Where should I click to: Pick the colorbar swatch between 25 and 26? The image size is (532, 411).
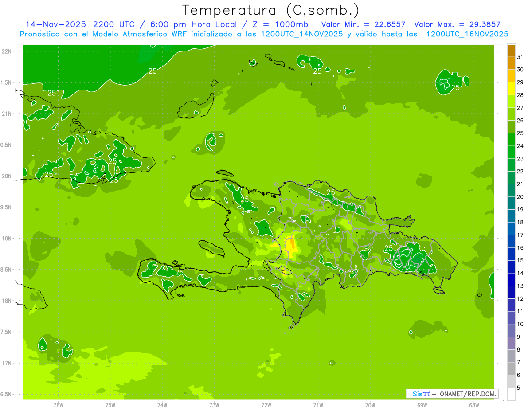coord(511,127)
